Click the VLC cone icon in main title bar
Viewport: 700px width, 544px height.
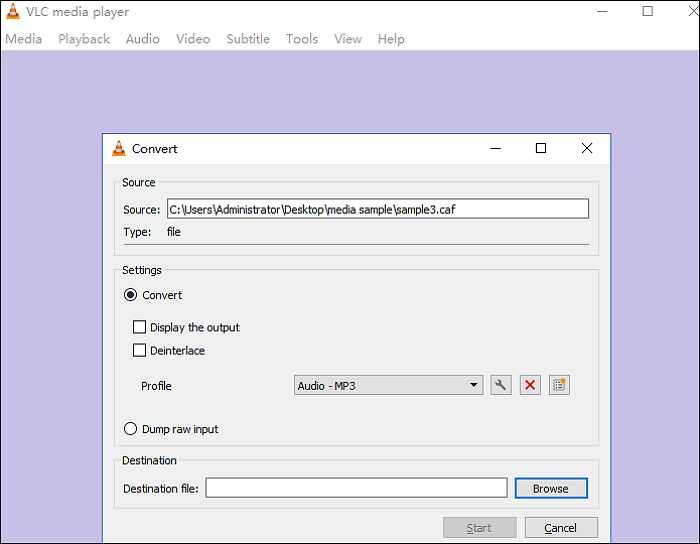12,12
